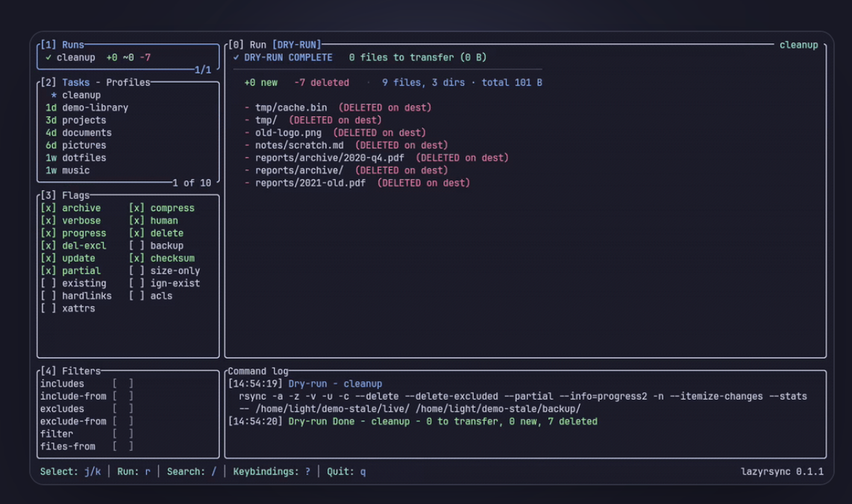Click the tmp/ deleted entry
This screenshot has height=504, width=852.
pos(313,120)
